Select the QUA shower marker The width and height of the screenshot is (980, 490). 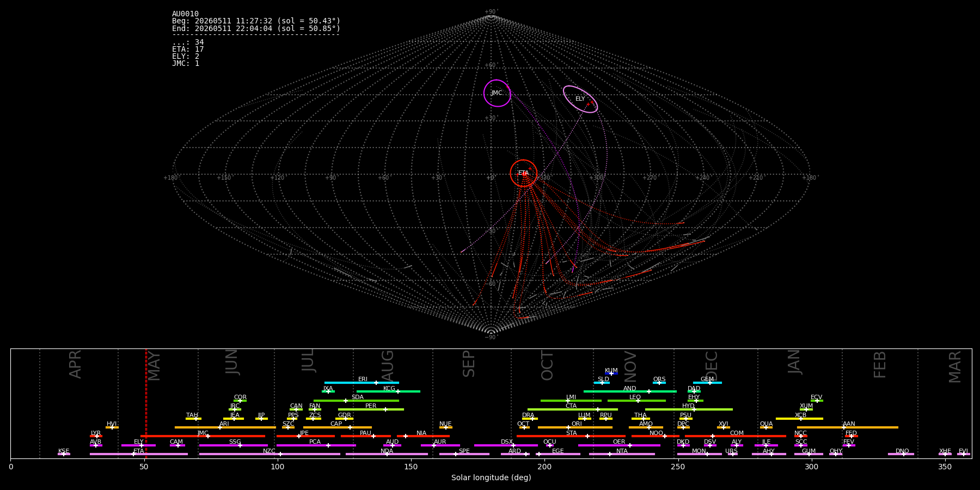pyautogui.click(x=766, y=427)
